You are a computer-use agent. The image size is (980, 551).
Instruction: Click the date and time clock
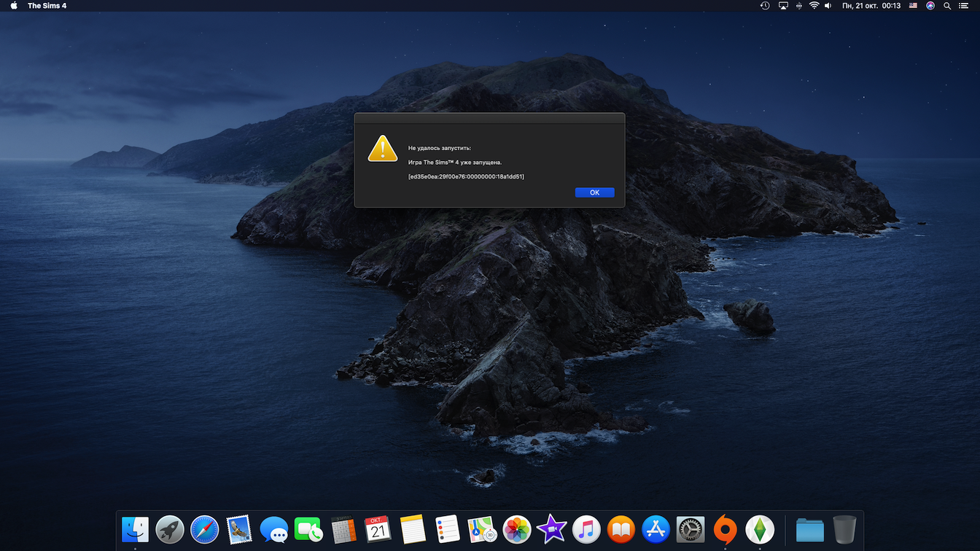tap(871, 6)
